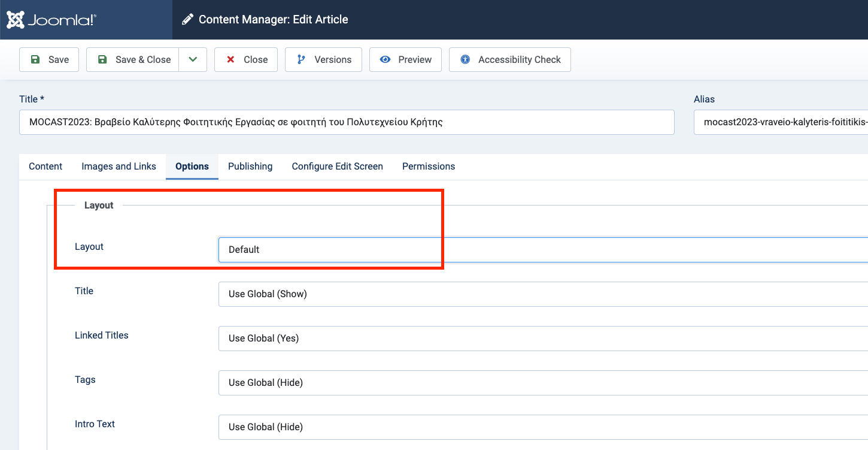This screenshot has width=868, height=450.
Task: Expand the Save & Close chevron menu
Action: (x=193, y=60)
